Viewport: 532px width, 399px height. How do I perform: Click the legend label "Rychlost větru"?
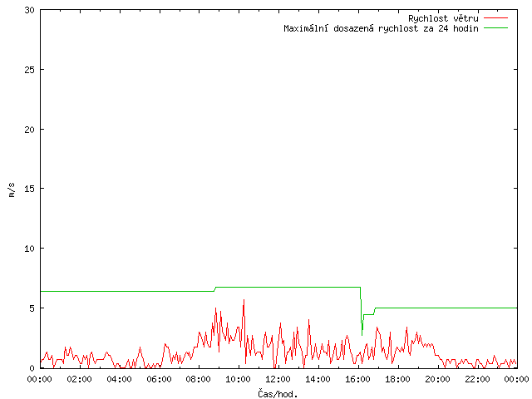tap(443, 18)
